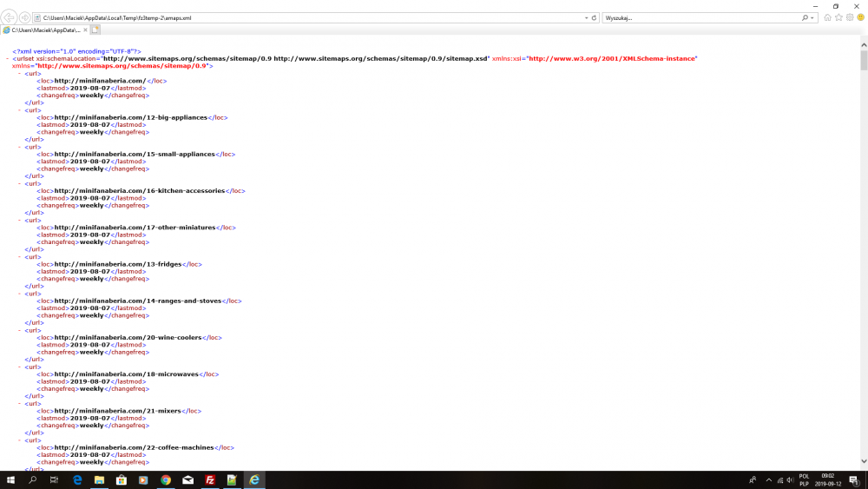Collapse the url node for 13-fridges
Screen dimensions: 868x489
19,256
